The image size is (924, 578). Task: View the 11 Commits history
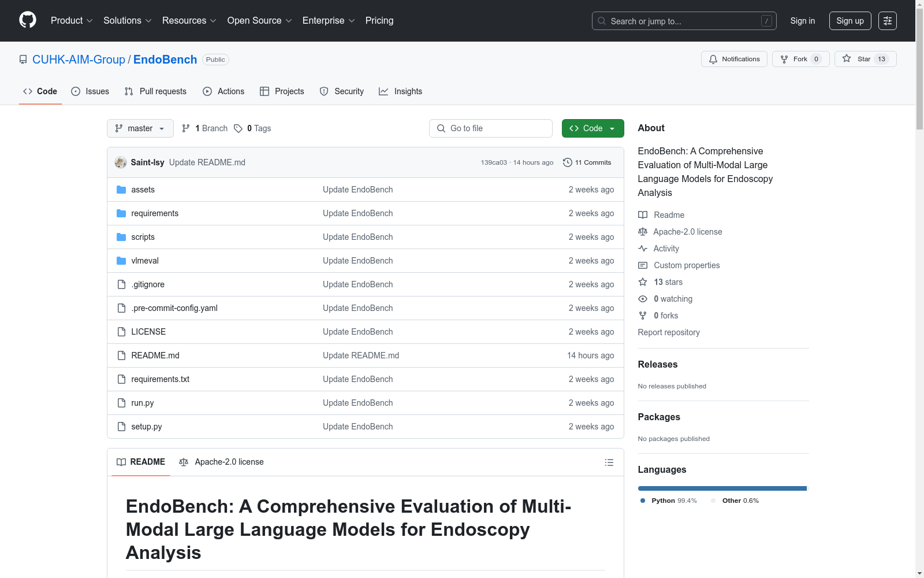tap(587, 162)
